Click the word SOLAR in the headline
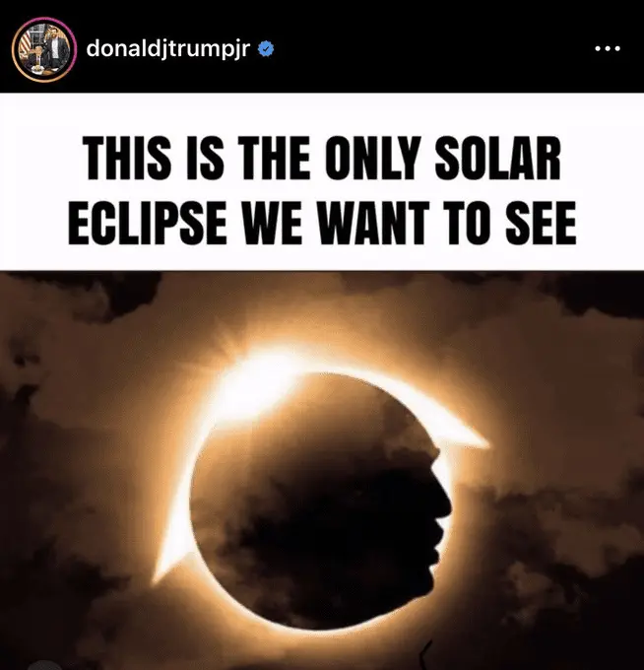 (x=497, y=158)
